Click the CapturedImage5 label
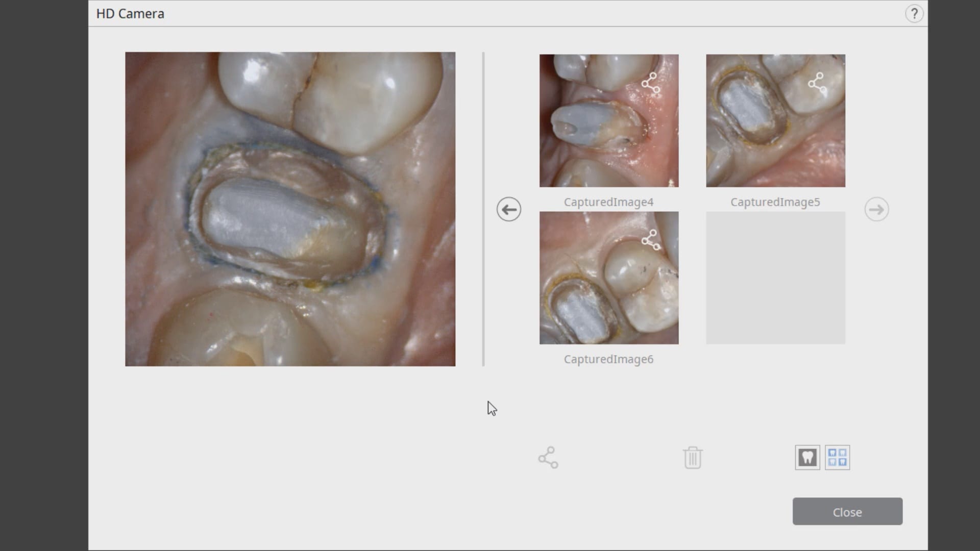This screenshot has height=551, width=980. (x=775, y=202)
